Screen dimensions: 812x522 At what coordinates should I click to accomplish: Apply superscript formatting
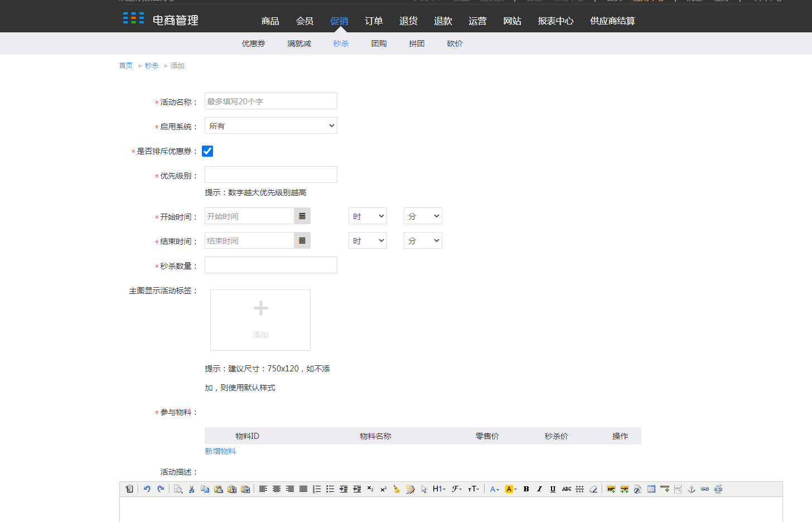pos(384,489)
